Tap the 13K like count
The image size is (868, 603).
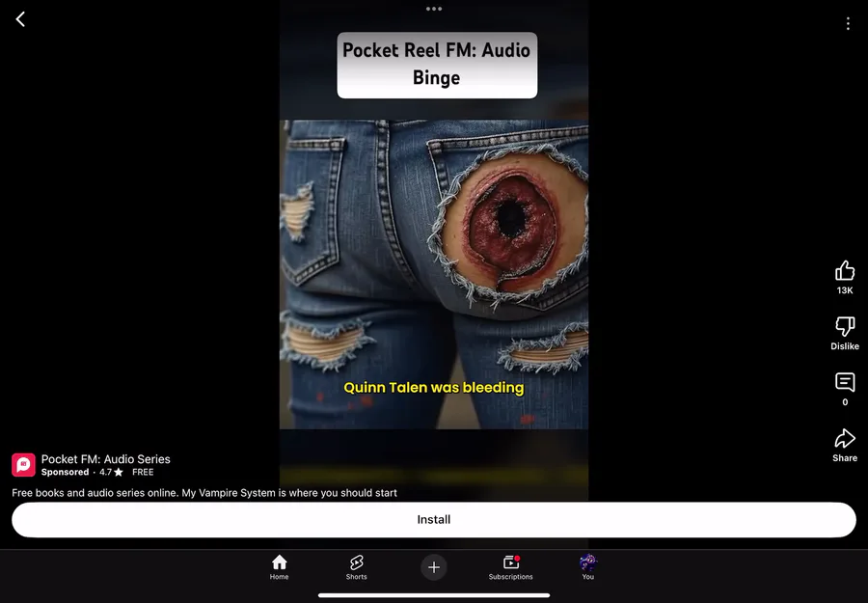coord(845,290)
